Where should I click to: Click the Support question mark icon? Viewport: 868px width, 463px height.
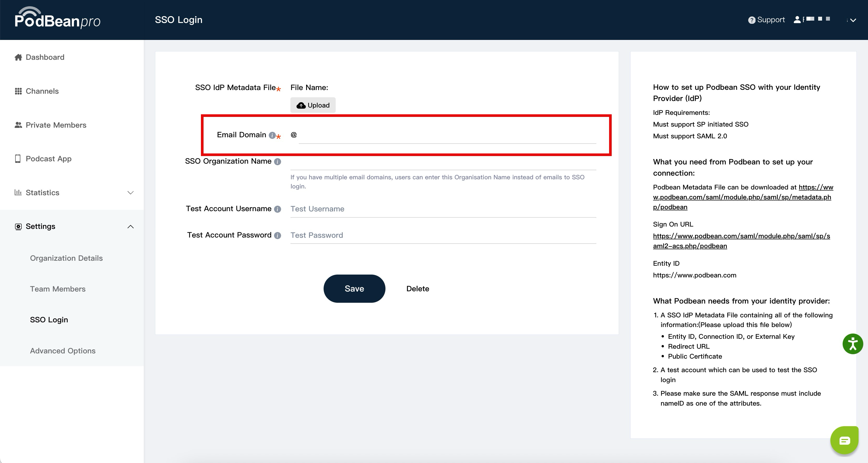pyautogui.click(x=751, y=20)
